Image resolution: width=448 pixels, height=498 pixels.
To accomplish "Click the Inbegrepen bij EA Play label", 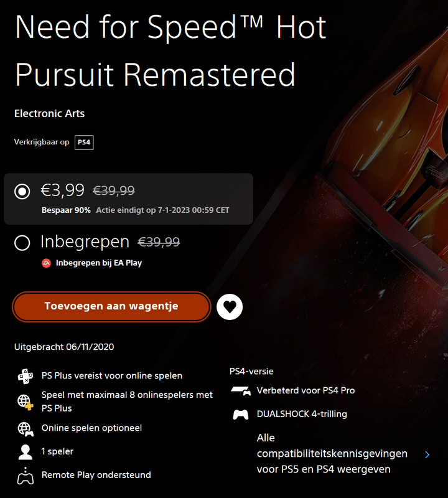I will coord(99,263).
